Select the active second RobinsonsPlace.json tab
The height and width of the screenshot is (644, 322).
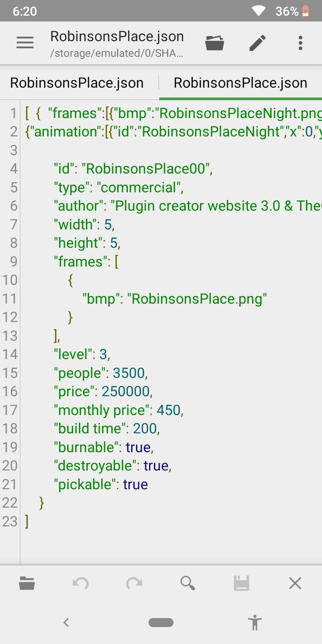tap(241, 83)
